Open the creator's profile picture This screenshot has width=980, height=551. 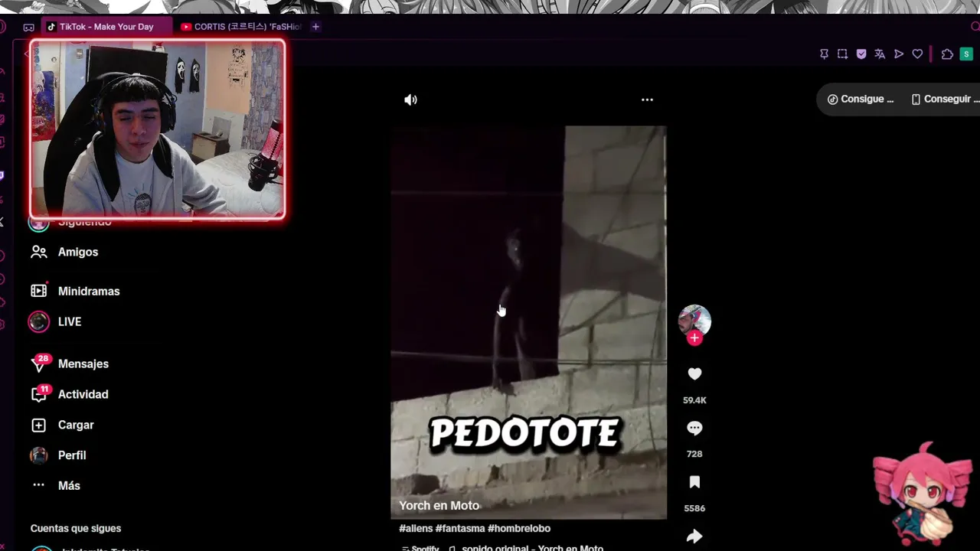click(694, 321)
